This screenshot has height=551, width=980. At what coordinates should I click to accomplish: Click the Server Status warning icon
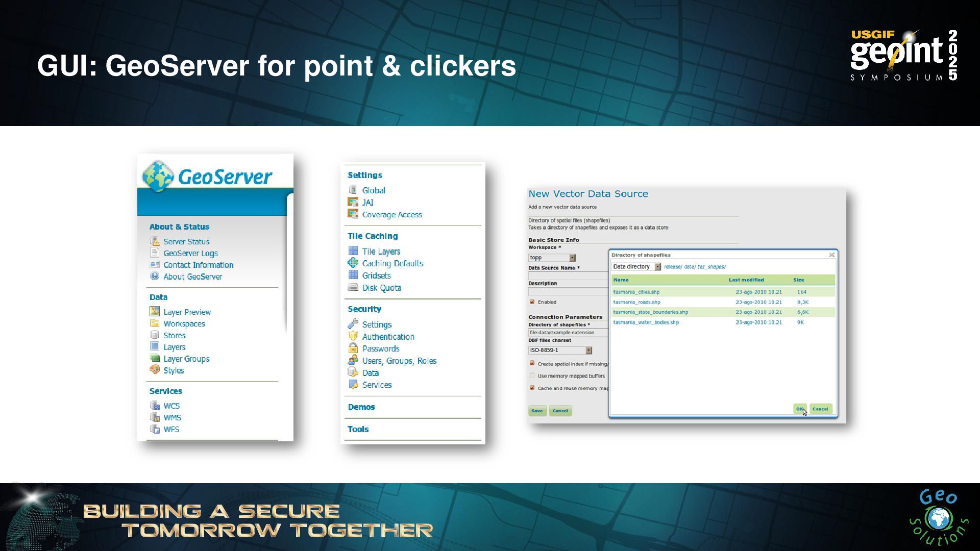click(x=155, y=241)
